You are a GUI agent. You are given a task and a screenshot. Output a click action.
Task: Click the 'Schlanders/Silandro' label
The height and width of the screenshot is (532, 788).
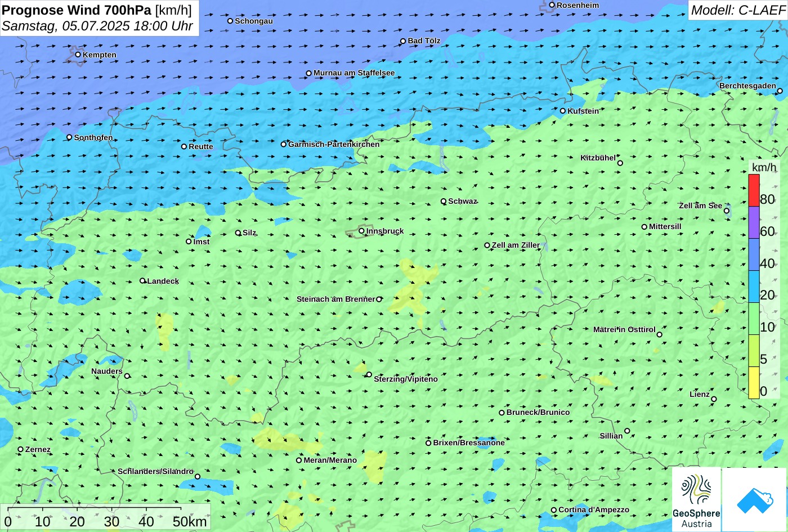(155, 471)
